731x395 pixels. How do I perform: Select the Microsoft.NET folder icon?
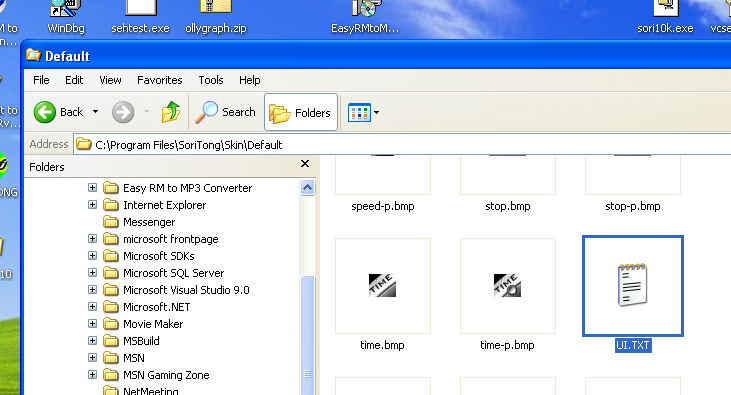click(110, 307)
